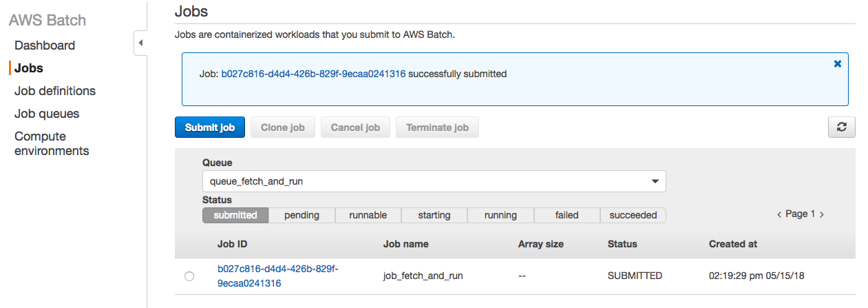Show jobs with runnable status

[x=368, y=215]
